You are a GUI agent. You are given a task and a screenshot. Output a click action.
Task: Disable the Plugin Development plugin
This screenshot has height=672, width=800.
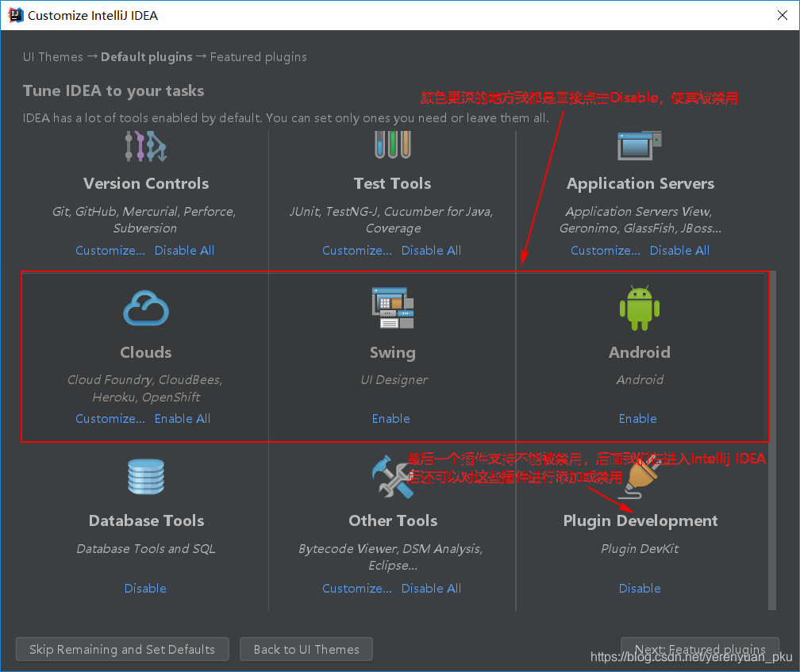[640, 589]
